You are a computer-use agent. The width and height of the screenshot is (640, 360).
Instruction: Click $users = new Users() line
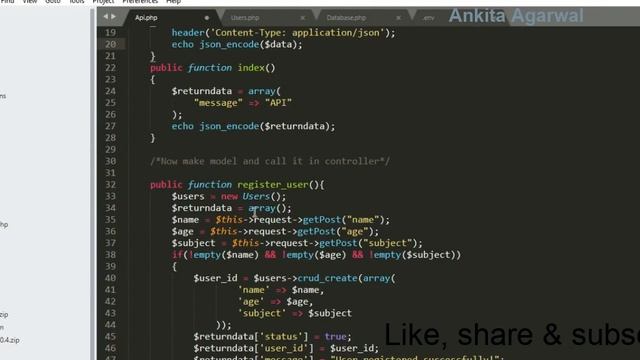click(229, 196)
